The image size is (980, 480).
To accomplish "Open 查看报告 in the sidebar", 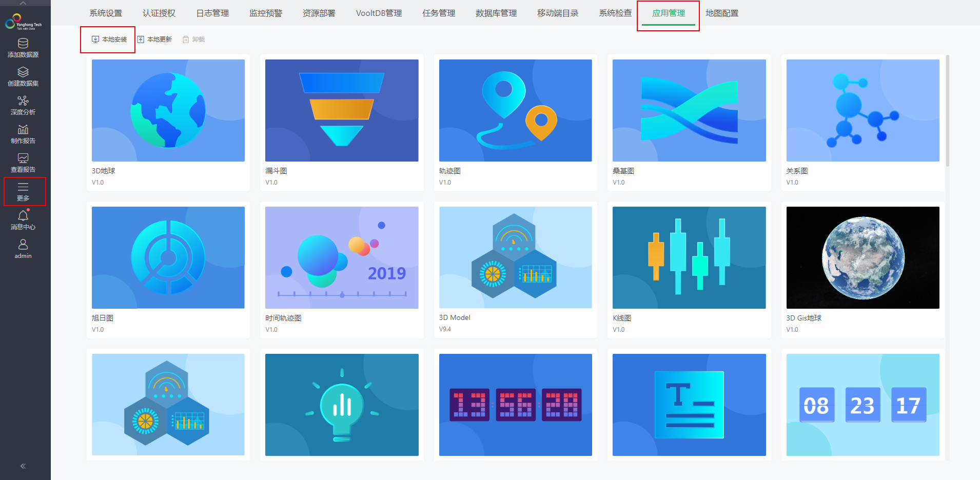I will pyautogui.click(x=23, y=163).
